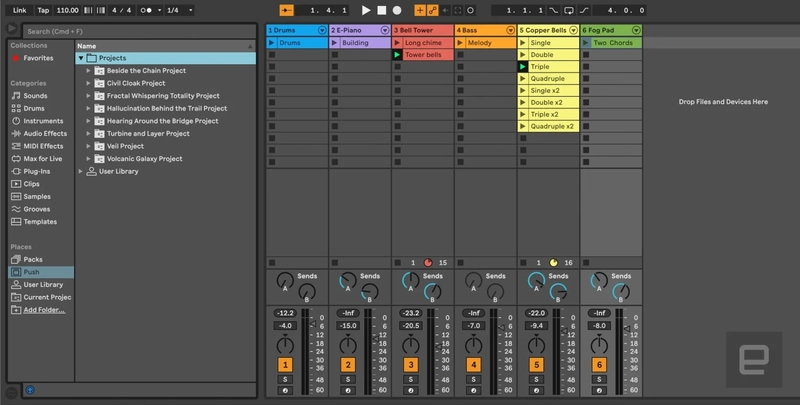Screen dimensions: 800x405
Task: Click Add Folder link
Action: (44, 310)
